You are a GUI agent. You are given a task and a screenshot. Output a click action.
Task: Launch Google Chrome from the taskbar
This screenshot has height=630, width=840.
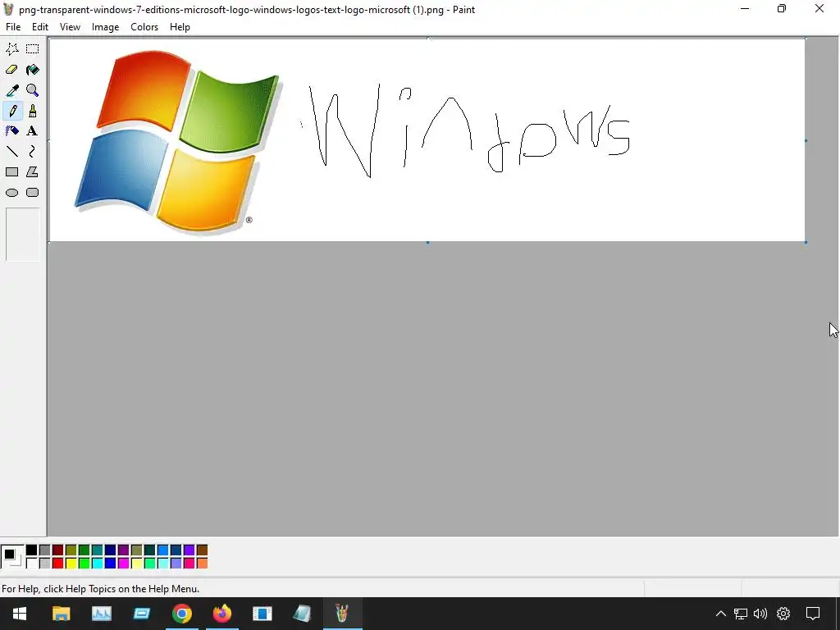coord(181,614)
